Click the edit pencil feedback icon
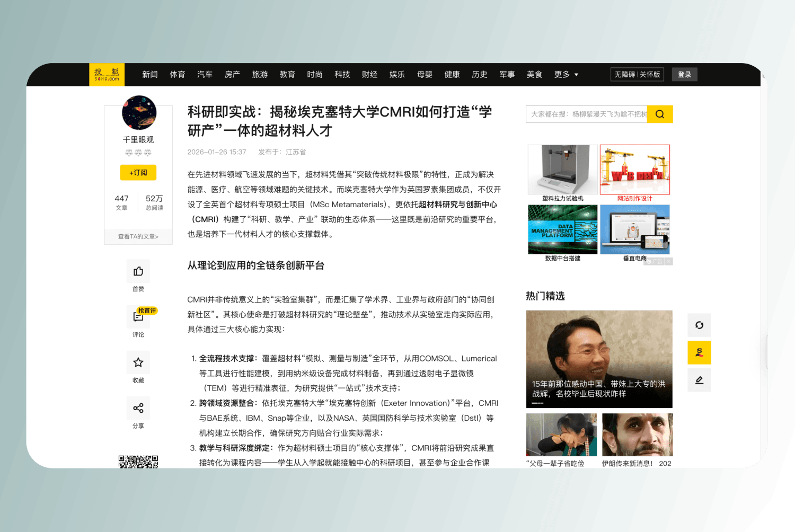 (x=699, y=380)
